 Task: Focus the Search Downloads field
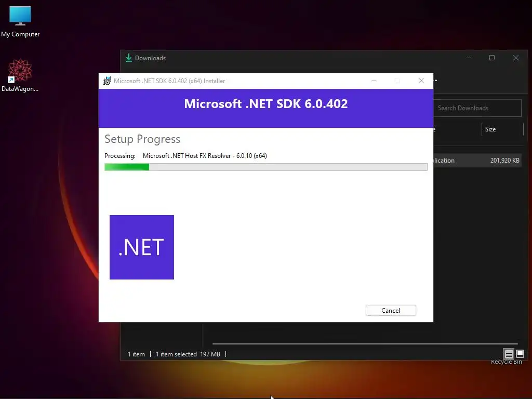coord(477,108)
